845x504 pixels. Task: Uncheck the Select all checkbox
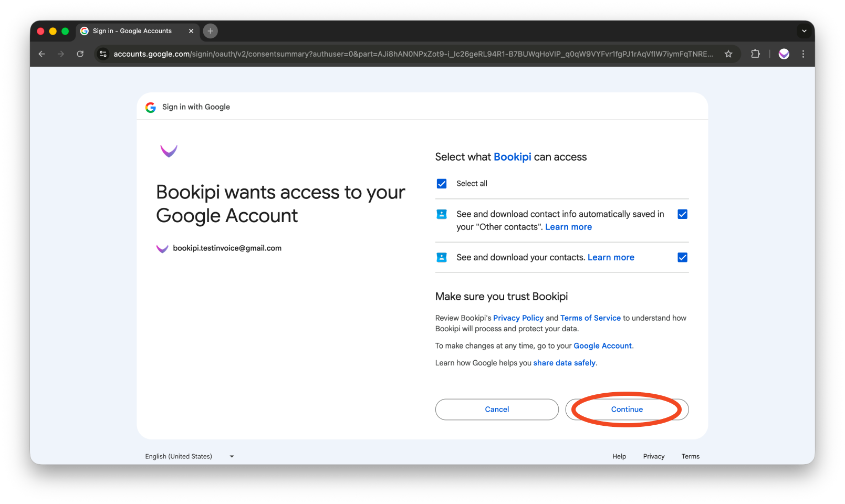pos(442,183)
